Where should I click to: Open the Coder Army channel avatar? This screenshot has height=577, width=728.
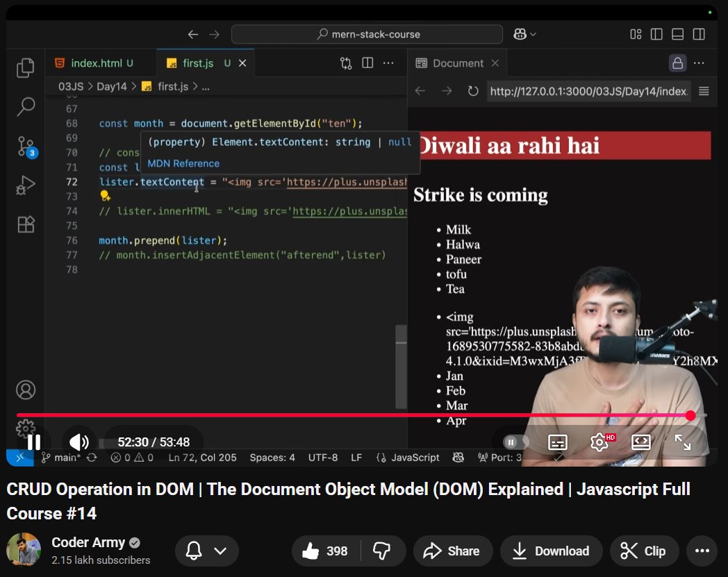(x=24, y=550)
